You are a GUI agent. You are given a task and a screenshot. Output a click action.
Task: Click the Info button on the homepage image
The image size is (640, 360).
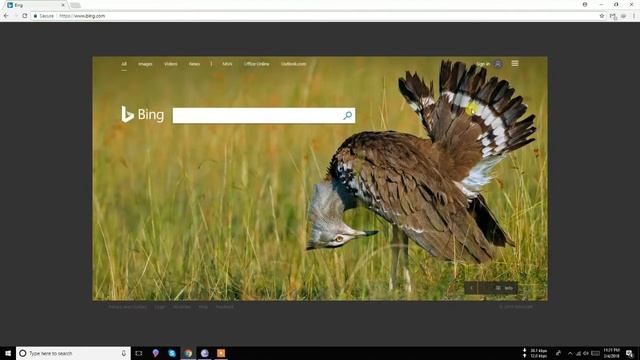505,288
